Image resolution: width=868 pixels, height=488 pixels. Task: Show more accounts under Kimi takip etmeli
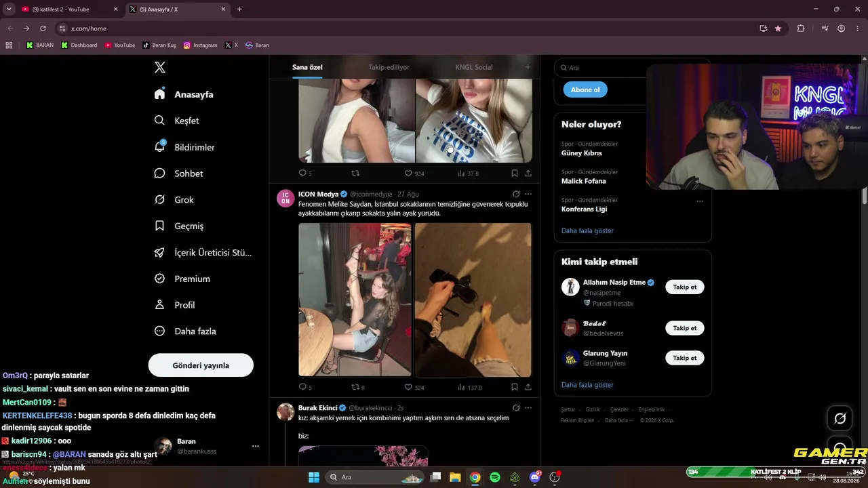[x=587, y=385]
